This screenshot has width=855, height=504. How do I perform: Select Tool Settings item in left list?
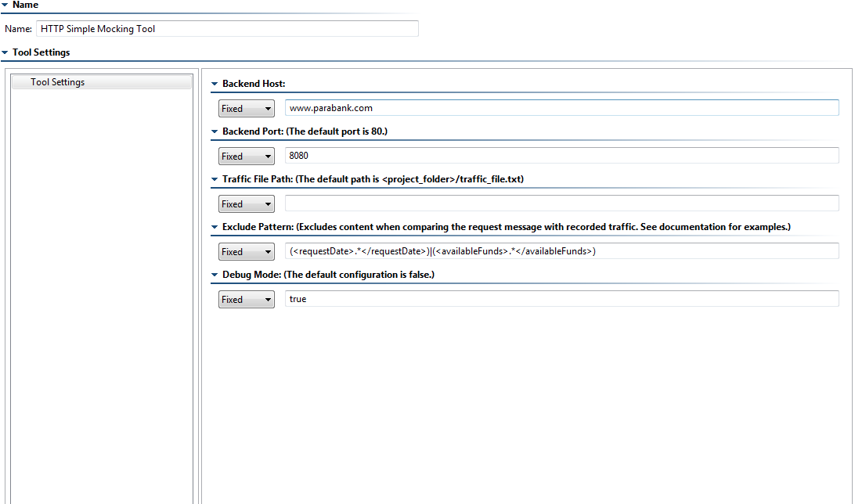102,82
